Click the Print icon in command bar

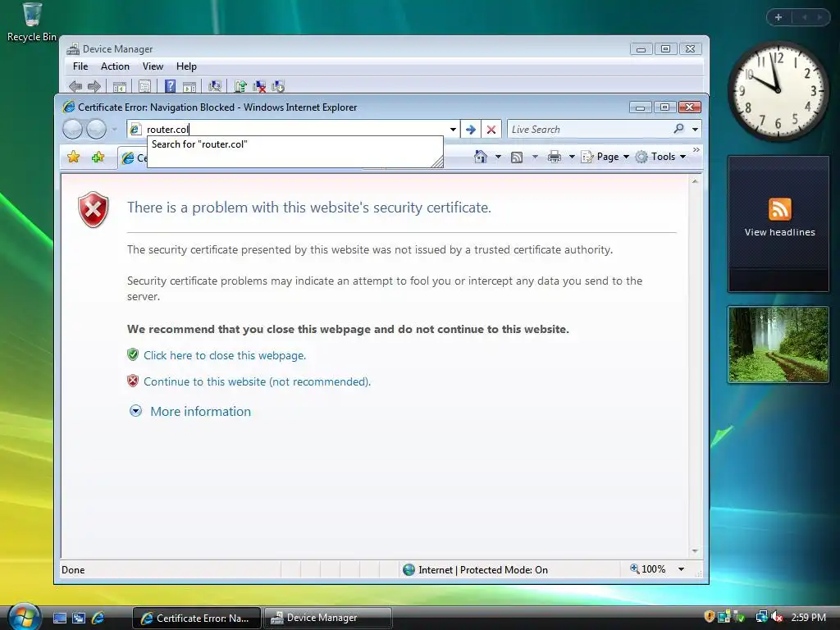point(554,157)
